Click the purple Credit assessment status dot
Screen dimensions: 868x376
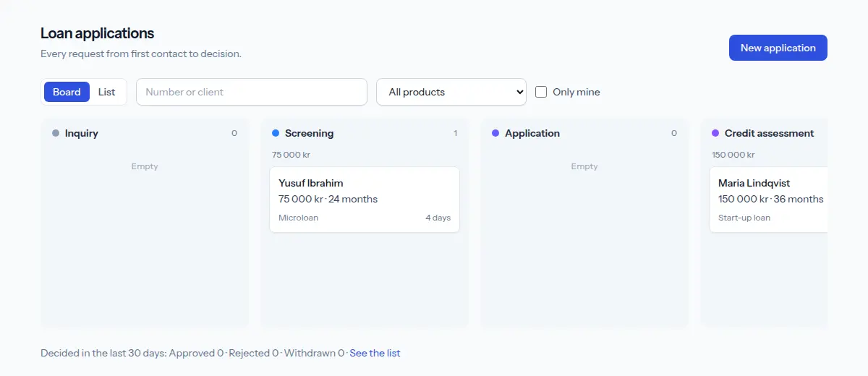tap(715, 133)
